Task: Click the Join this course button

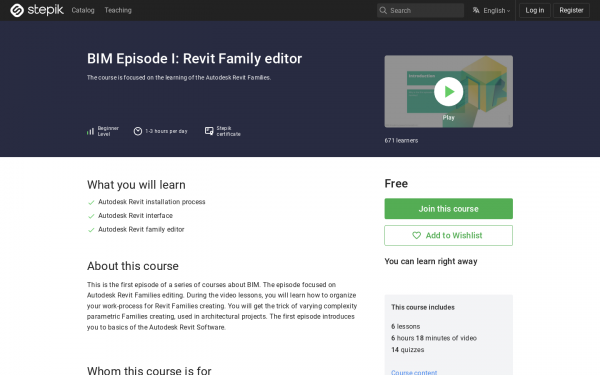Action: [x=448, y=209]
